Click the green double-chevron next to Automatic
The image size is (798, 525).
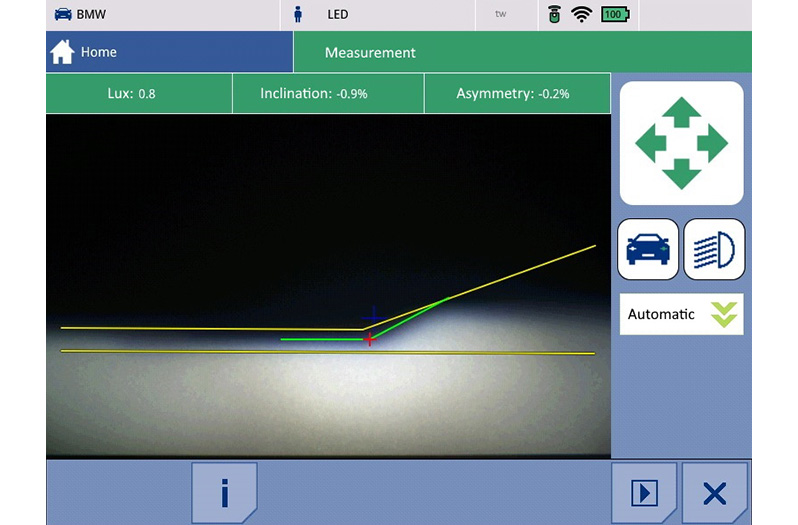click(x=723, y=314)
